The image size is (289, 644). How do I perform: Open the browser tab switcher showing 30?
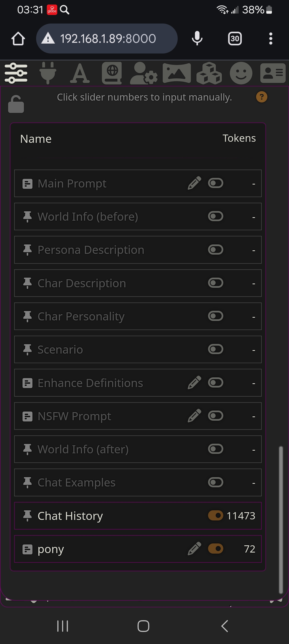(x=235, y=39)
